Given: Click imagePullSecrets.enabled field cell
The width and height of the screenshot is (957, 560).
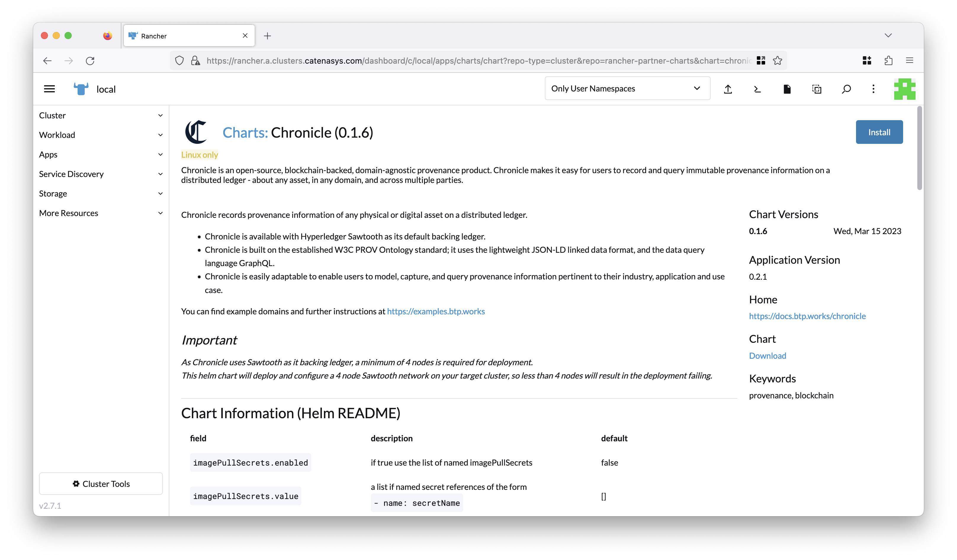Looking at the screenshot, I should point(250,462).
